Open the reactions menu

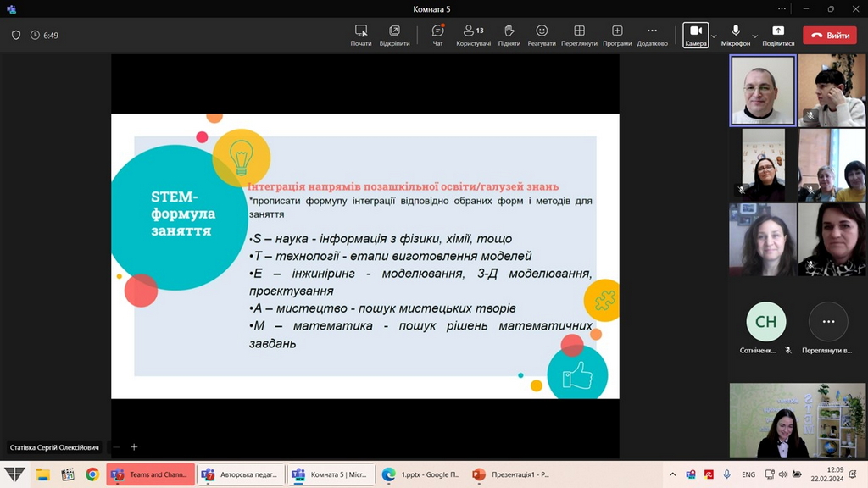tap(542, 35)
